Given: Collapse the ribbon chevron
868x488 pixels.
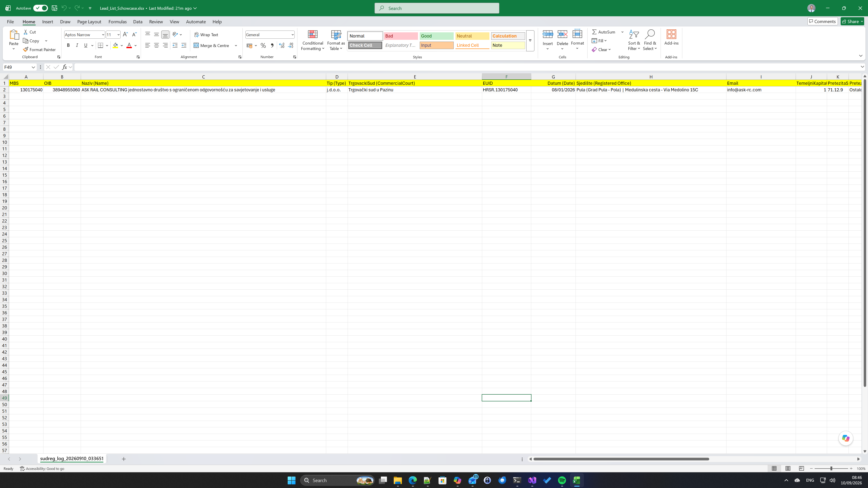Looking at the screenshot, I should coord(860,56).
